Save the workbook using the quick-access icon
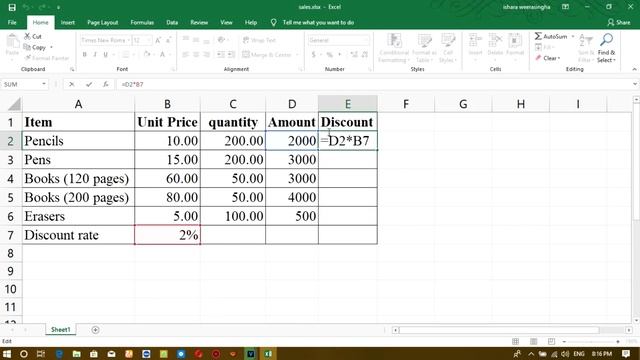The width and height of the screenshot is (640, 360). tap(12, 7)
